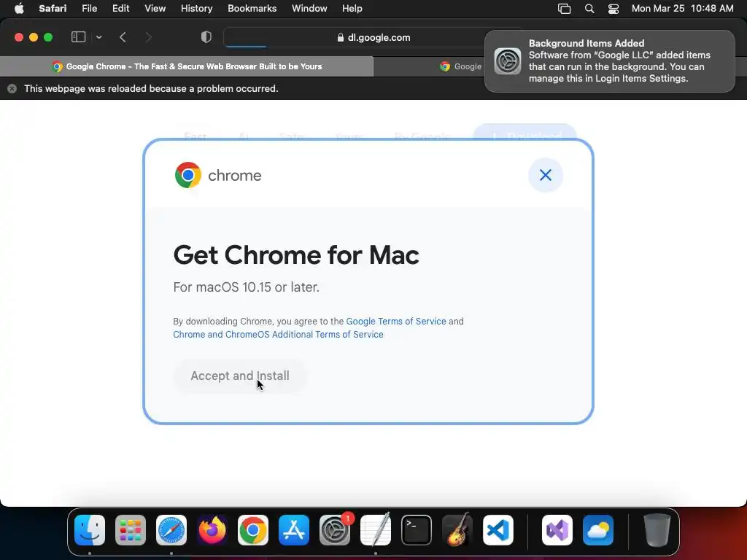Viewport: 747px width, 560px height.
Task: Open Launchpad in the dock
Action: click(131, 530)
